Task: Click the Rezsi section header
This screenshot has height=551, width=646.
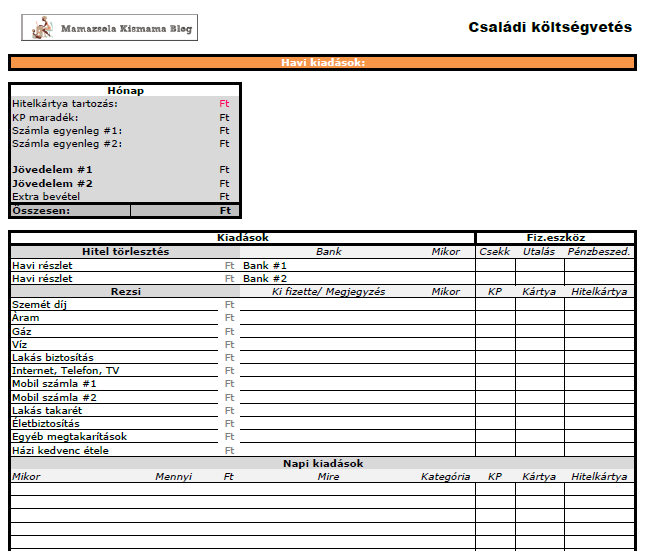Action: [x=125, y=291]
